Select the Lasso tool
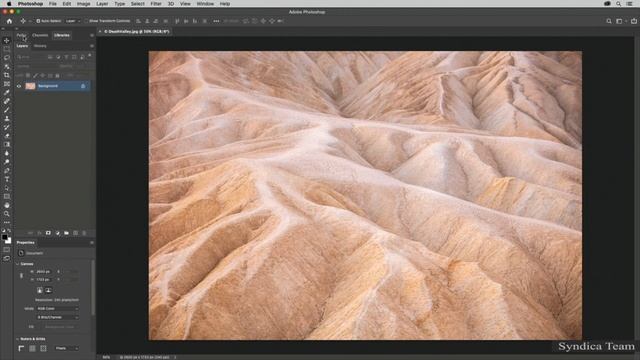 (7, 58)
